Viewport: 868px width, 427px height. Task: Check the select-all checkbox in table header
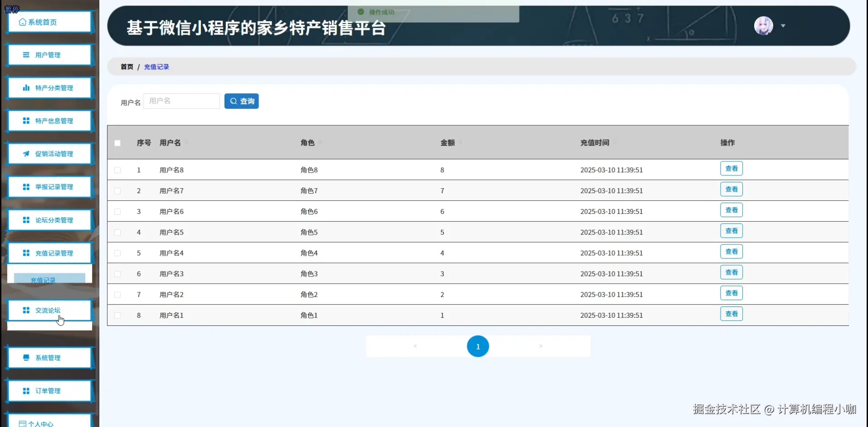117,143
